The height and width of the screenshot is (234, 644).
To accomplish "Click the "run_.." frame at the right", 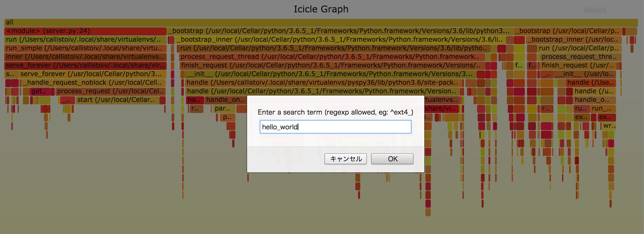I will 603,108.
